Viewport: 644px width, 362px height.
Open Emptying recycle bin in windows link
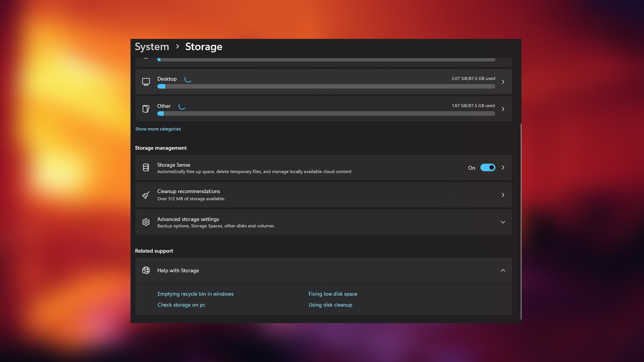click(196, 294)
